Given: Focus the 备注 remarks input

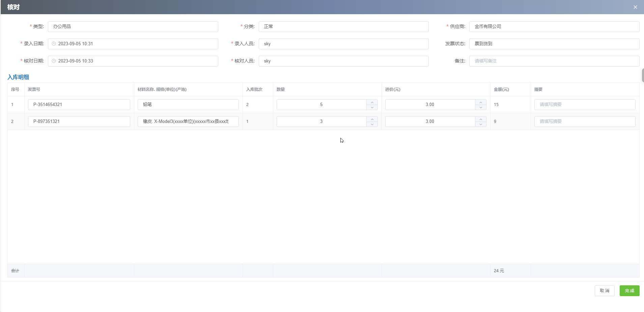Looking at the screenshot, I should click(x=554, y=61).
